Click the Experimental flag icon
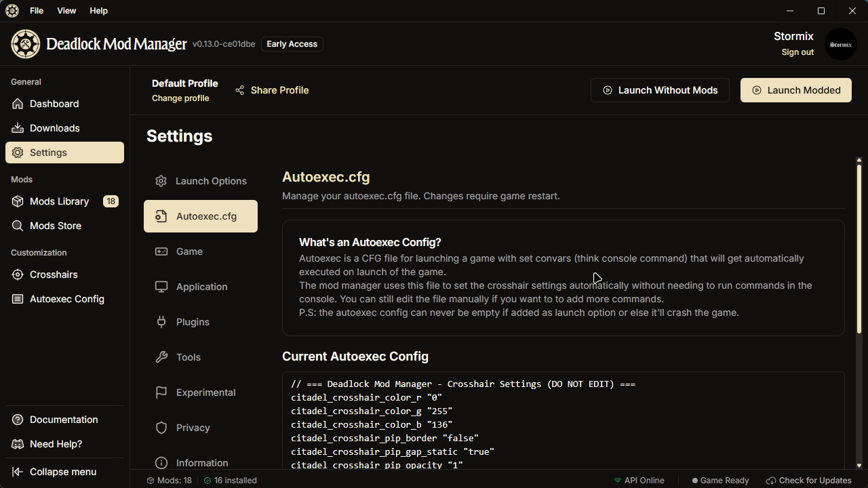 [161, 392]
